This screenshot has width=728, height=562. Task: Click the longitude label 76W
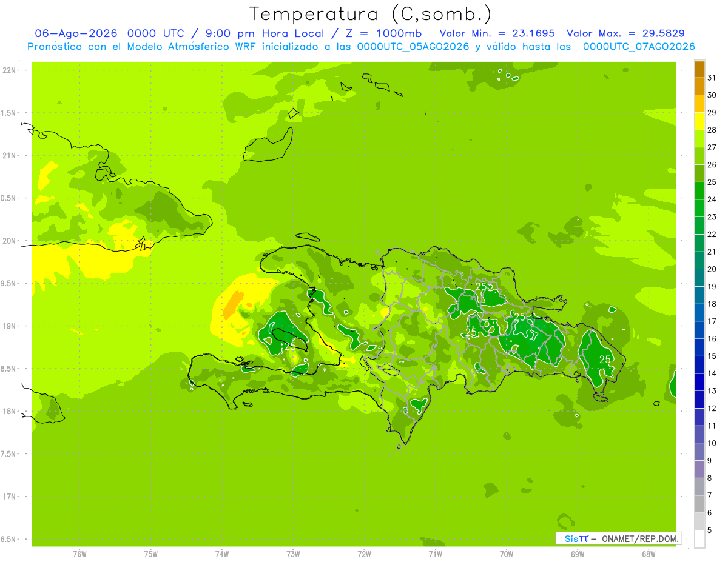[79, 554]
